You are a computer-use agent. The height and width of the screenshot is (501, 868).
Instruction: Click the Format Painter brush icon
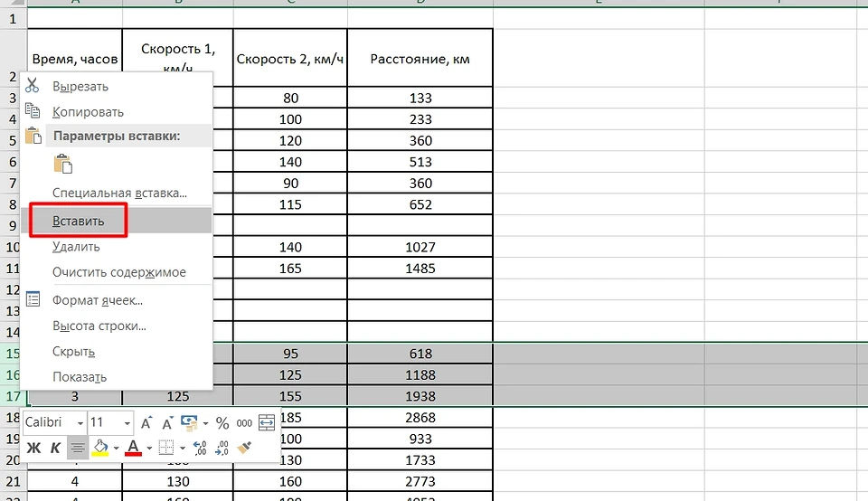(244, 447)
